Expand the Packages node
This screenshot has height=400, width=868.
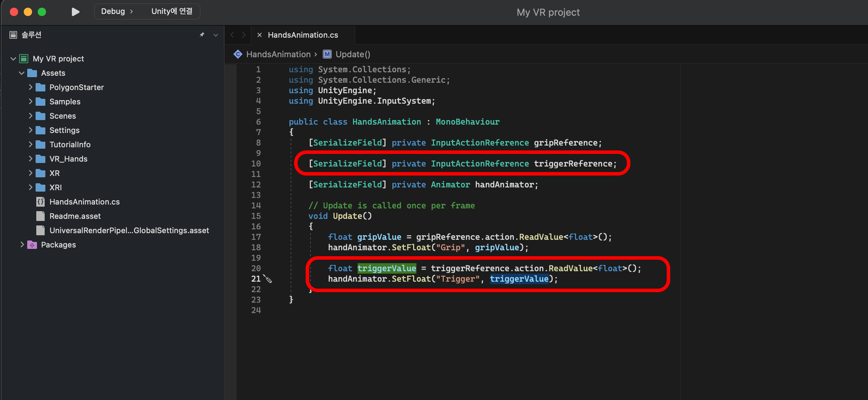(x=22, y=245)
